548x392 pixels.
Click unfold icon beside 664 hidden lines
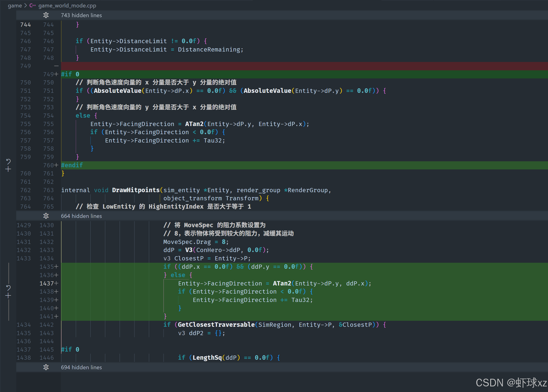click(46, 216)
